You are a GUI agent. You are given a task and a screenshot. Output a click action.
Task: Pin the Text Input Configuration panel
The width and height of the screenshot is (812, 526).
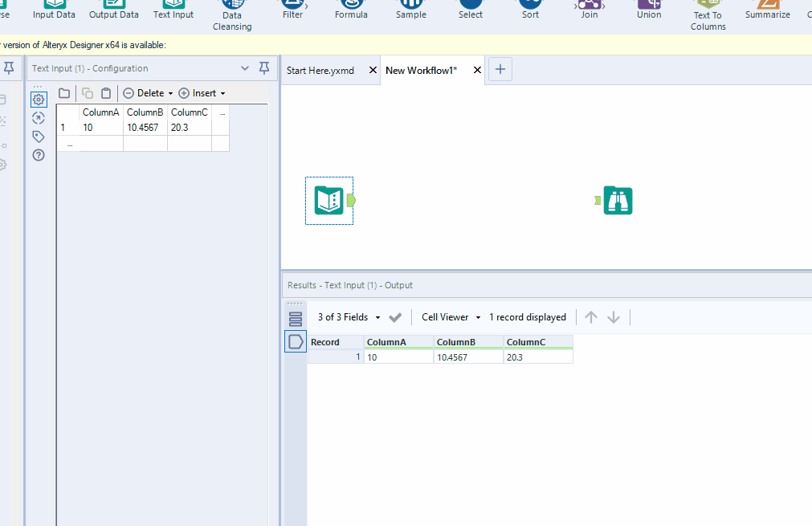(264, 68)
